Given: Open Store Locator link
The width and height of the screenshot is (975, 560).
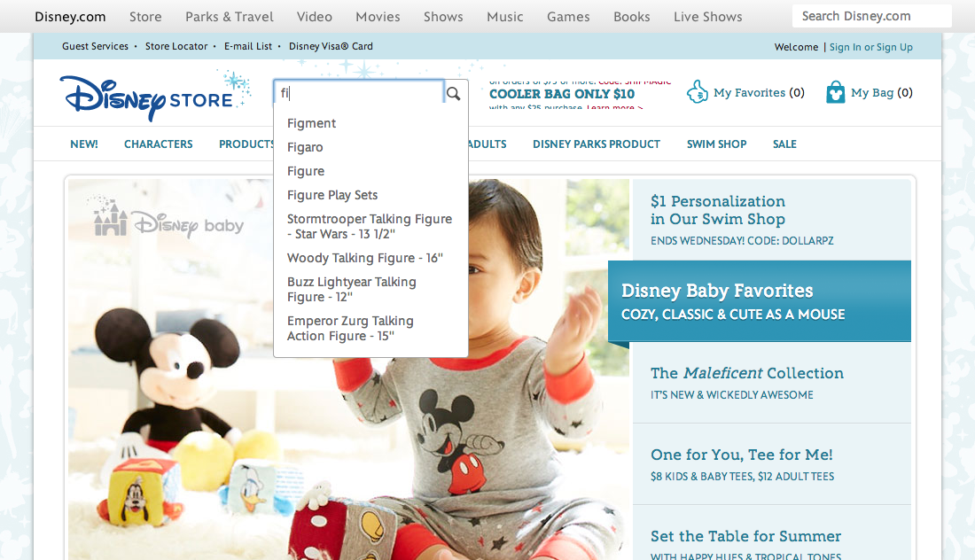Looking at the screenshot, I should tap(176, 46).
